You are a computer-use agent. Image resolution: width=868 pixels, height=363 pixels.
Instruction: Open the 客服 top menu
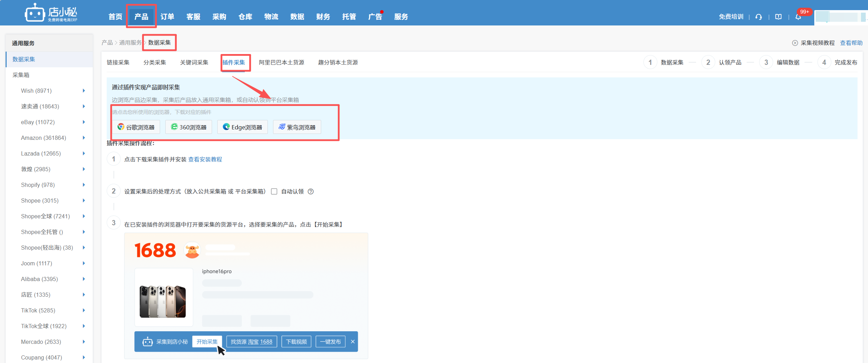click(x=193, y=17)
